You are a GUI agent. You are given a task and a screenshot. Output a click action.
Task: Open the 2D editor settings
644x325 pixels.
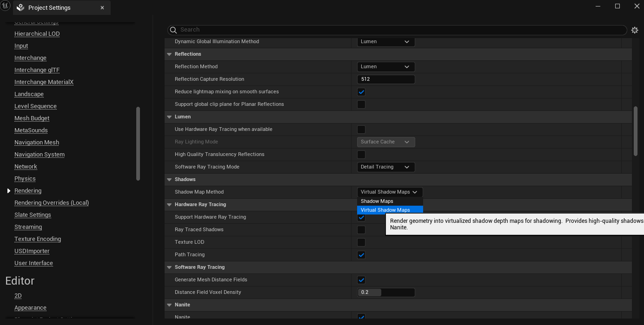click(x=18, y=296)
